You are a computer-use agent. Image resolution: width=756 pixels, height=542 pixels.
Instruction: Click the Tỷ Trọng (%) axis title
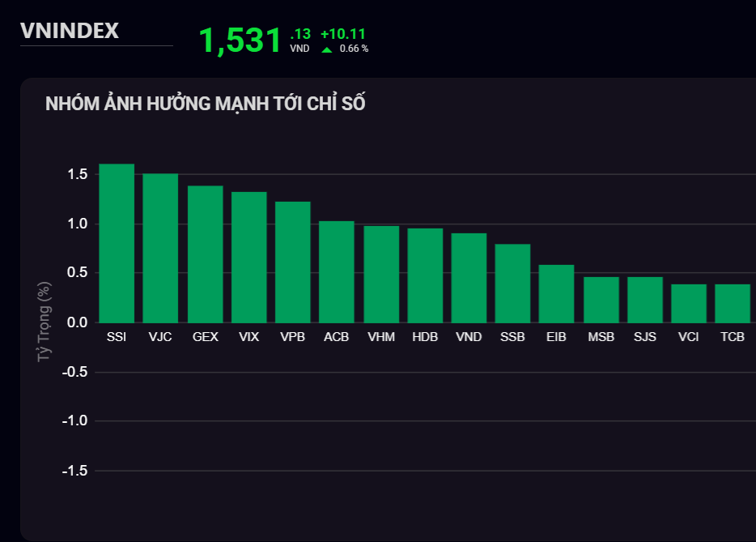(x=44, y=322)
